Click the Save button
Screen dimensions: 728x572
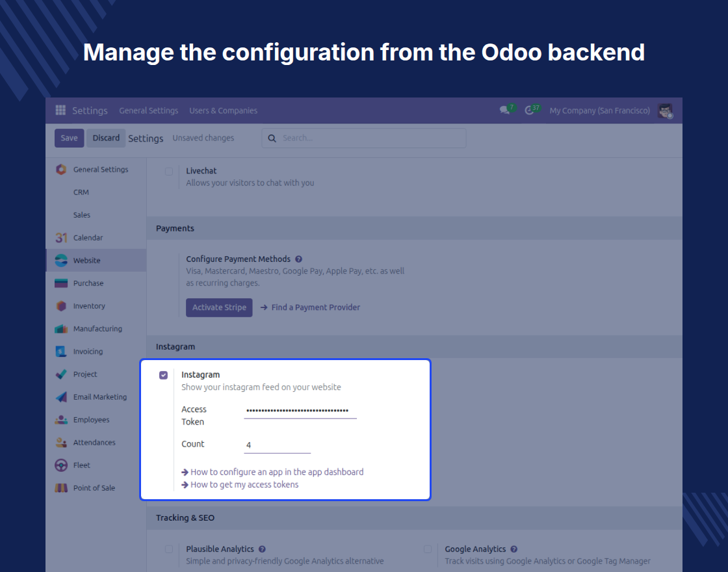(x=69, y=138)
